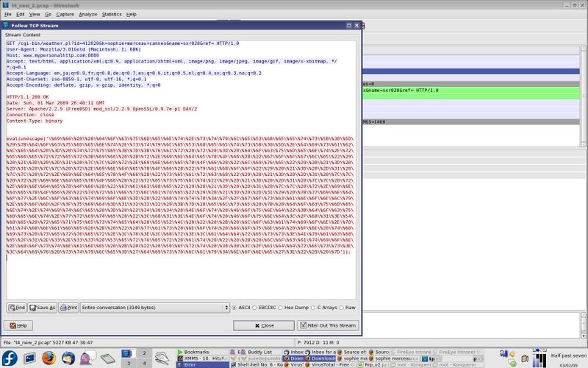Select the gray packet row showing MSS=1460

471,121
